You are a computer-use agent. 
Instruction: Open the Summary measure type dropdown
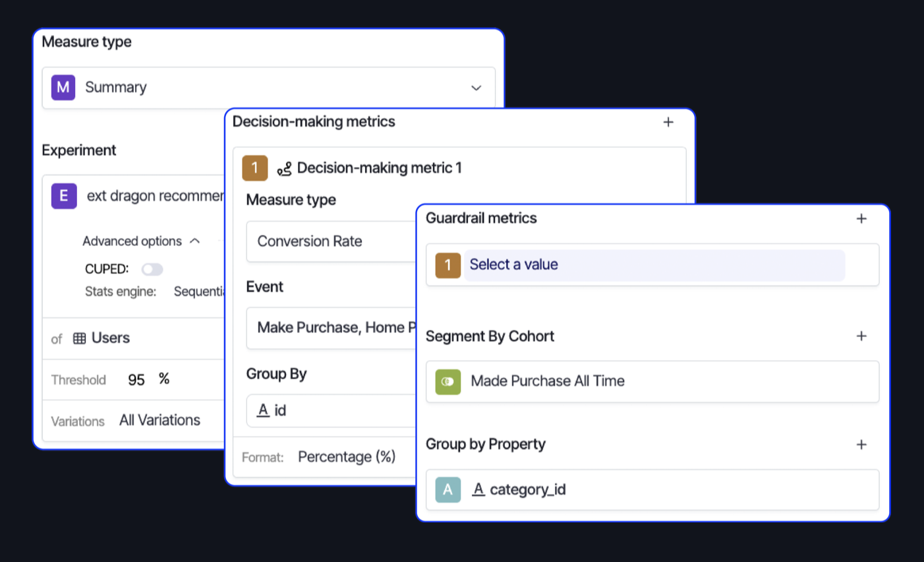(x=476, y=87)
